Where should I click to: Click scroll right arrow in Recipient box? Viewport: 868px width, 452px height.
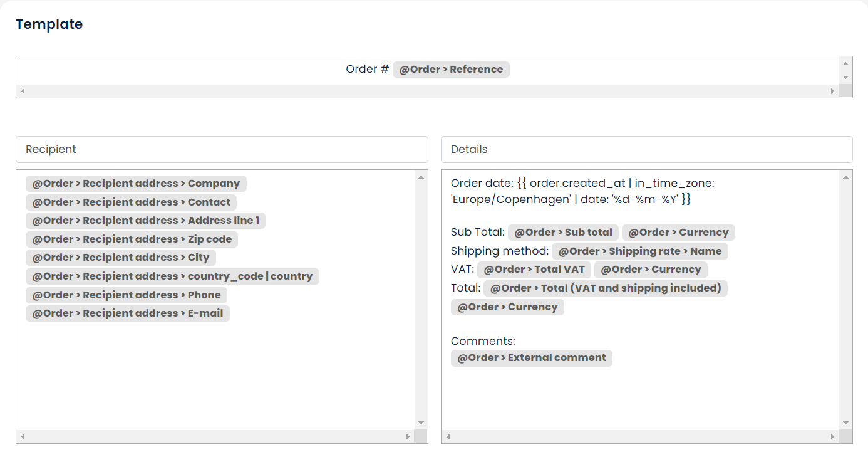[408, 436]
